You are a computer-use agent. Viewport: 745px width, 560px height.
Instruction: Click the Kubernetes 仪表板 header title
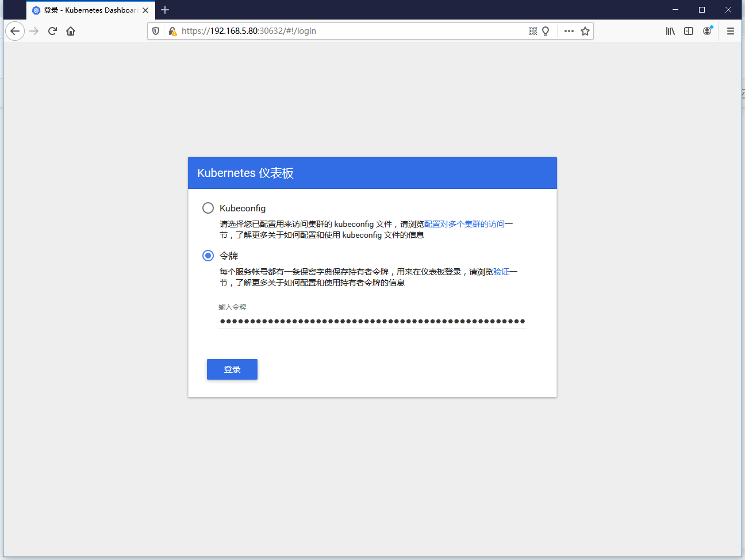pyautogui.click(x=245, y=173)
